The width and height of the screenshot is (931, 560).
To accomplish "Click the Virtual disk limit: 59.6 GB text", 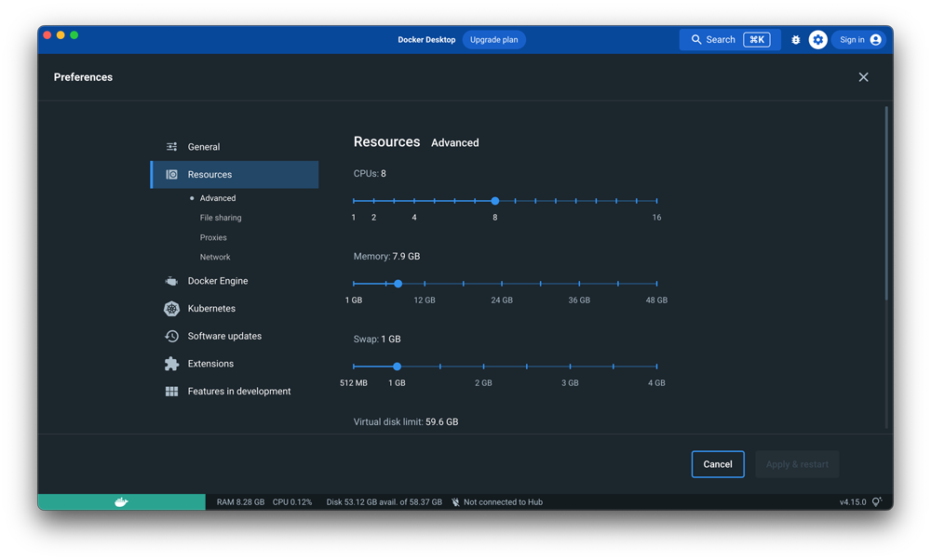I will 406,421.
